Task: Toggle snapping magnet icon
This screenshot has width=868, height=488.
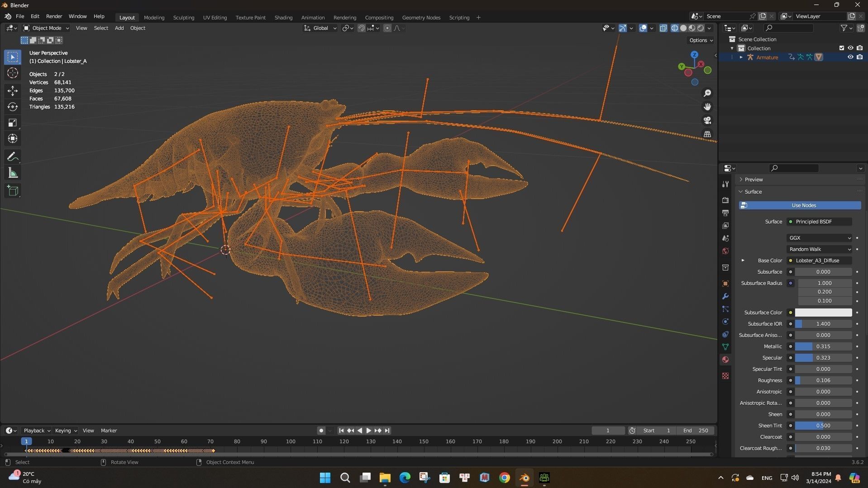Action: click(x=361, y=28)
